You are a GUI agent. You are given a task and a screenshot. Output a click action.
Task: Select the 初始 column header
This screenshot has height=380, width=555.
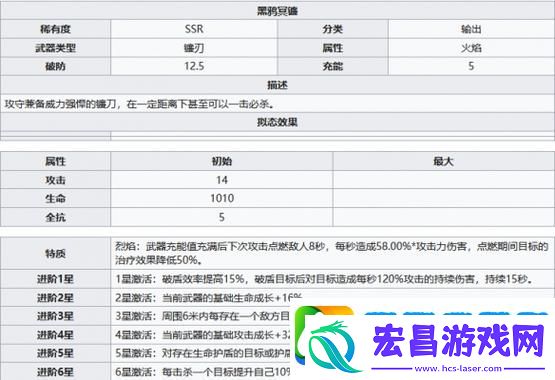(x=222, y=161)
